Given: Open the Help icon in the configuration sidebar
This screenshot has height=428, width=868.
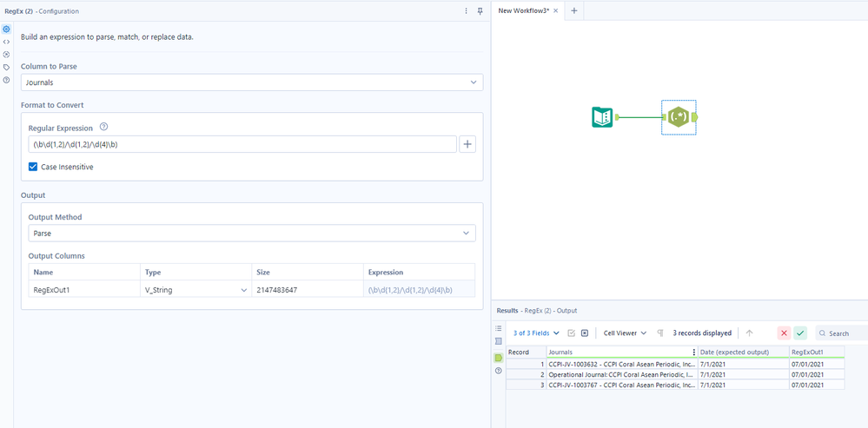Looking at the screenshot, I should coord(7,80).
